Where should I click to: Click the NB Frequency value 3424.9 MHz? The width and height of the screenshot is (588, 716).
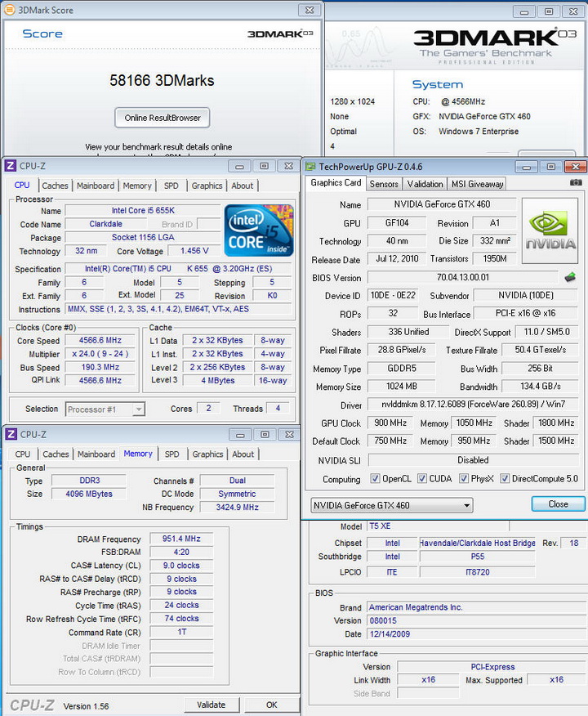[x=237, y=507]
